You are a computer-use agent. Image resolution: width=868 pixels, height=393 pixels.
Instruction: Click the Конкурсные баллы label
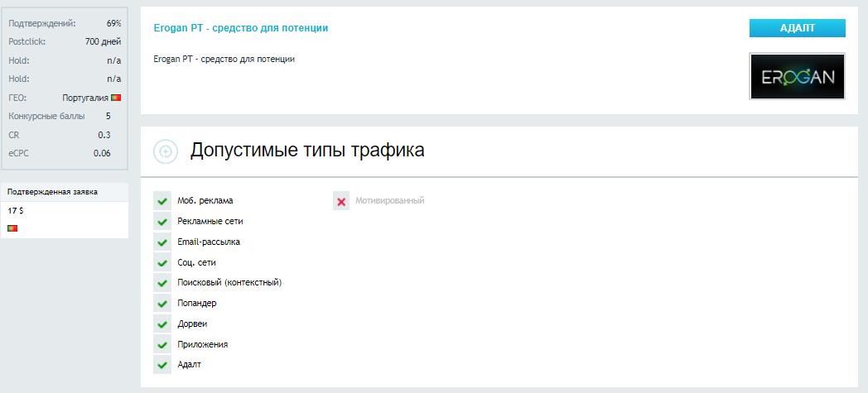pos(47,116)
